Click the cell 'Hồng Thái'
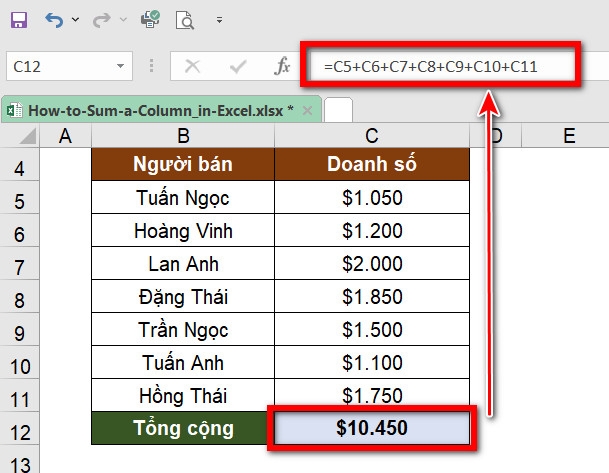This screenshot has width=609, height=473. (x=183, y=395)
